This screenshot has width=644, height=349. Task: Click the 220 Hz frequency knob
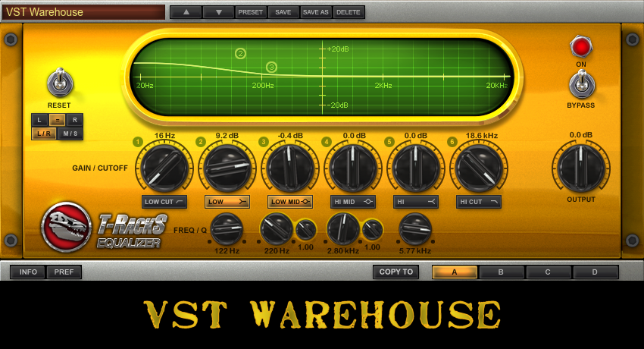[x=277, y=229]
